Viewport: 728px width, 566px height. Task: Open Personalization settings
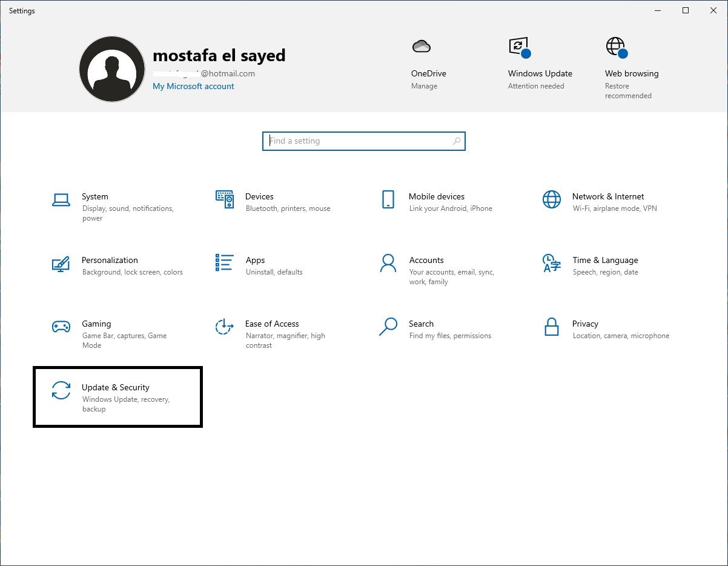pyautogui.click(x=110, y=265)
